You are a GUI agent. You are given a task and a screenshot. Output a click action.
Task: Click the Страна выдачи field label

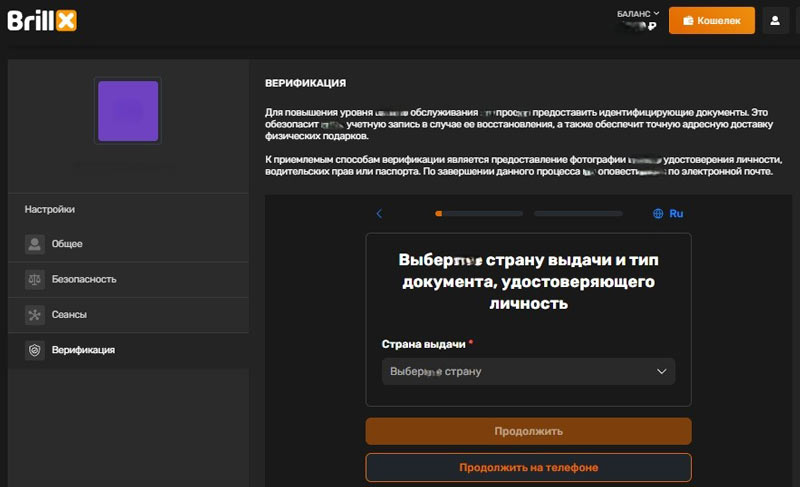423,344
